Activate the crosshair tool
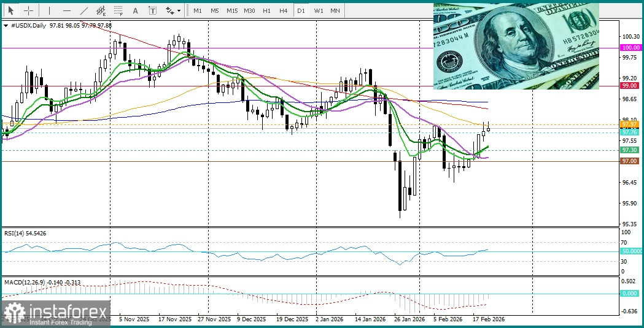 (x=28, y=10)
